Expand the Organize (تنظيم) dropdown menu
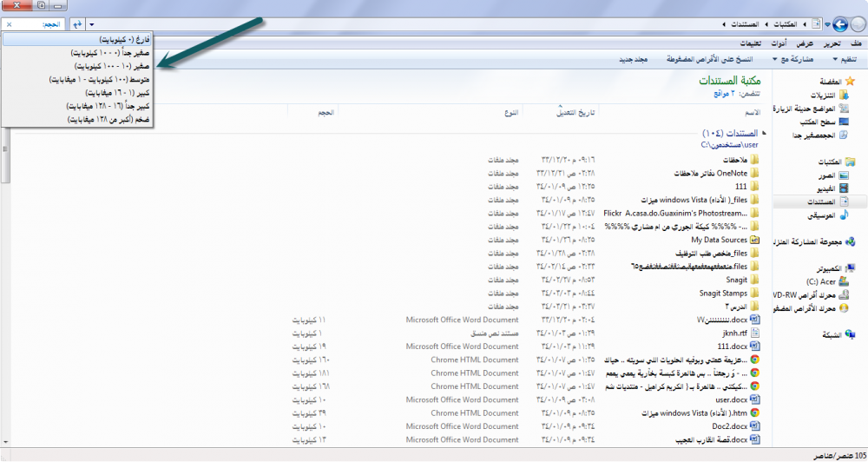Image resolution: width=868 pixels, height=462 pixels. 845,59
